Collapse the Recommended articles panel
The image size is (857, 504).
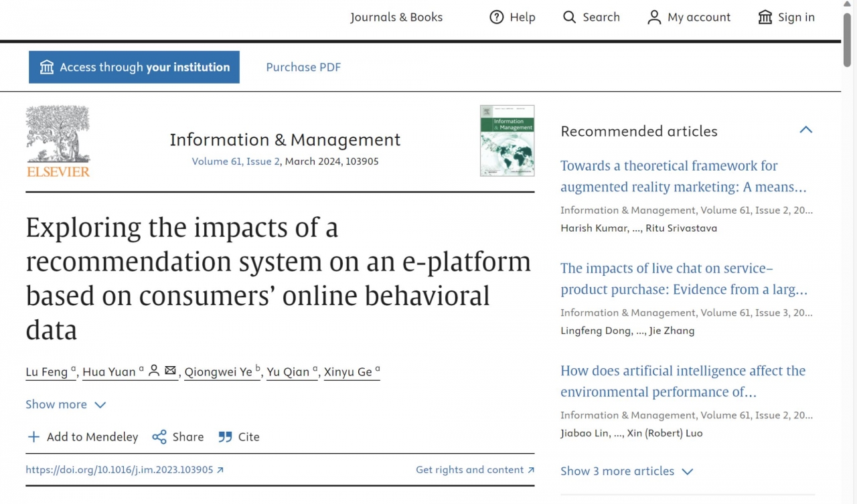click(x=805, y=130)
